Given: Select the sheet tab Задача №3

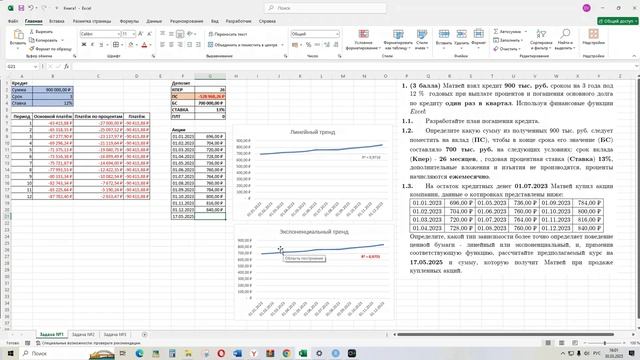Looking at the screenshot, I should click(115, 335).
